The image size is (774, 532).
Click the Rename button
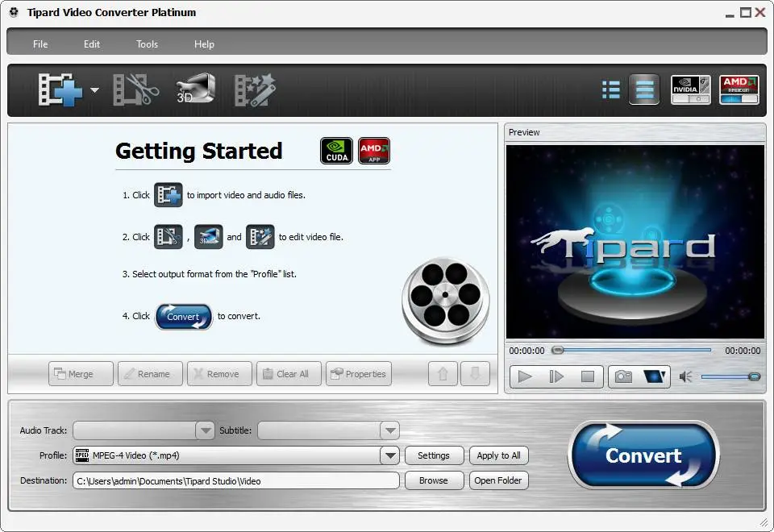tap(150, 373)
